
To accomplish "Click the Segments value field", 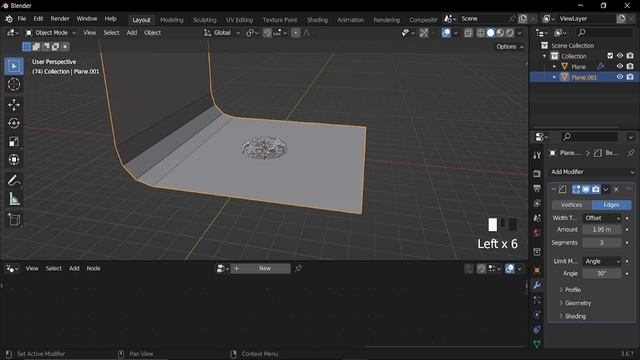I will [x=602, y=242].
